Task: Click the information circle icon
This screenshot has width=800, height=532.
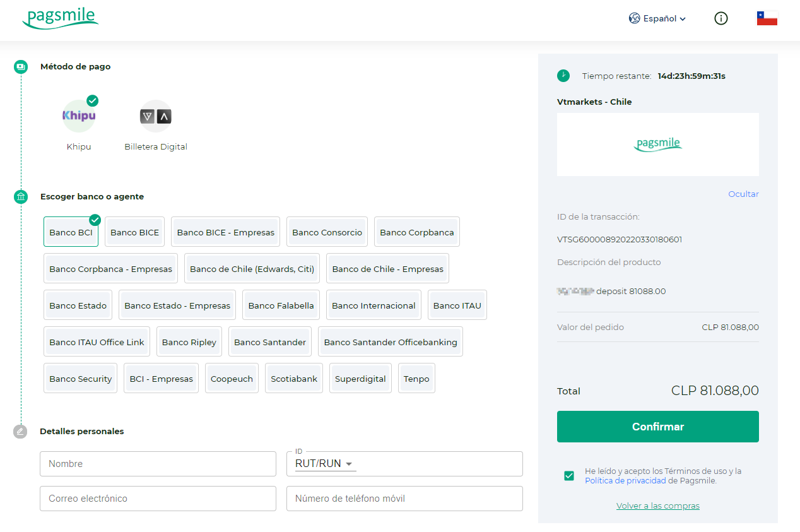Action: click(721, 19)
